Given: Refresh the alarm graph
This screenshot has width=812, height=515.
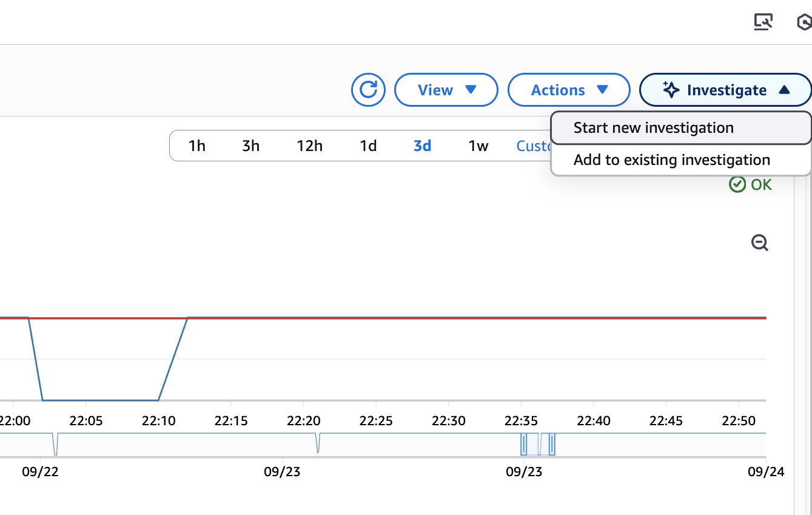Looking at the screenshot, I should click(x=368, y=89).
